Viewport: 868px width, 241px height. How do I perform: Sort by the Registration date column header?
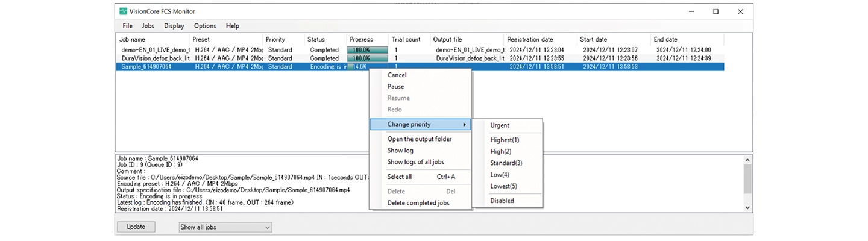[530, 39]
